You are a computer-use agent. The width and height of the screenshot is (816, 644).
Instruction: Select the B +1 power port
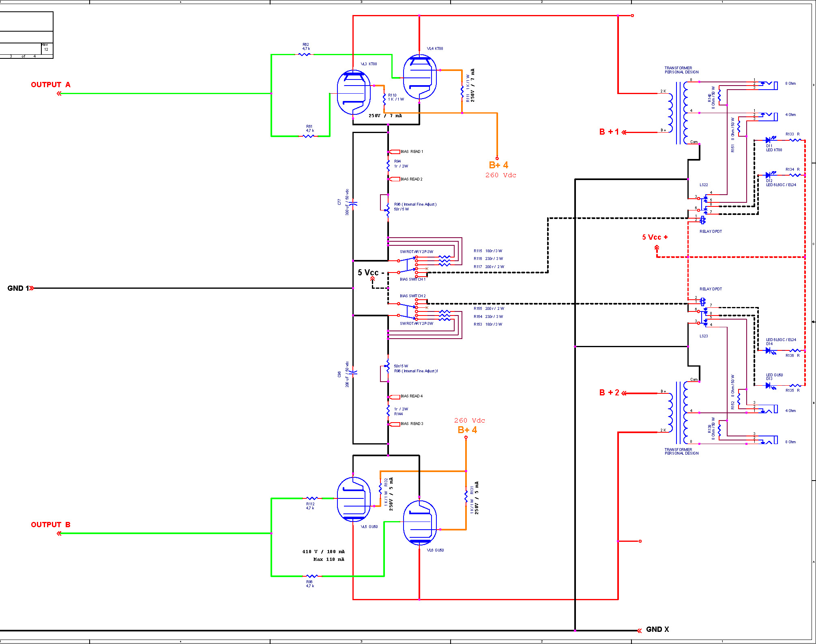coord(610,132)
